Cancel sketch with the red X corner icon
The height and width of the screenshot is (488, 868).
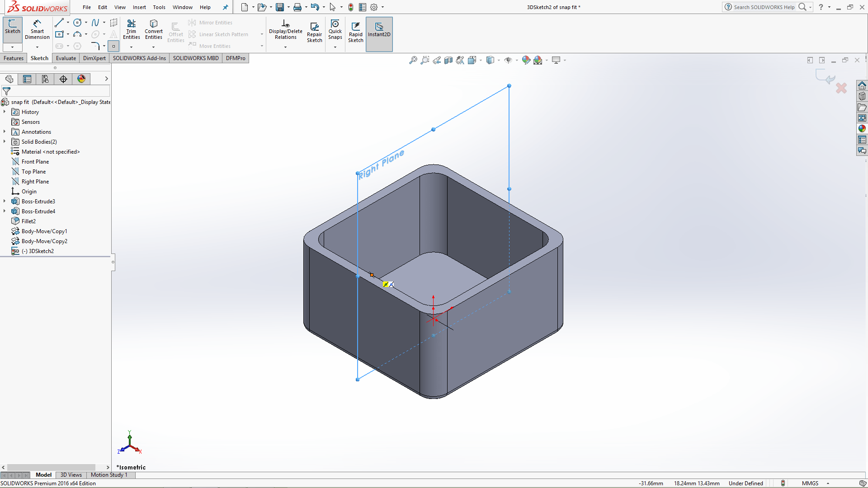[x=841, y=88]
